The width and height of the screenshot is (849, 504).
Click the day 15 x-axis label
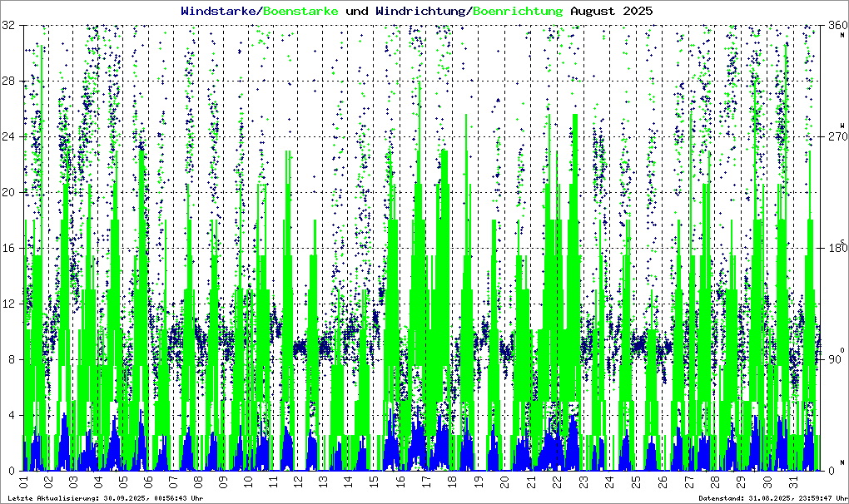coord(374,482)
